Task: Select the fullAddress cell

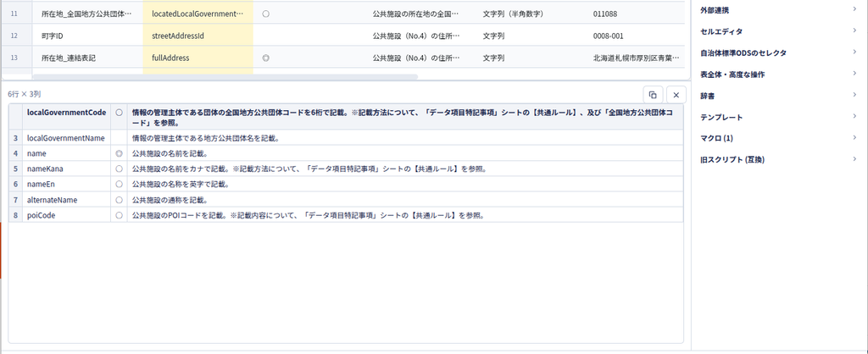Action: click(x=198, y=58)
